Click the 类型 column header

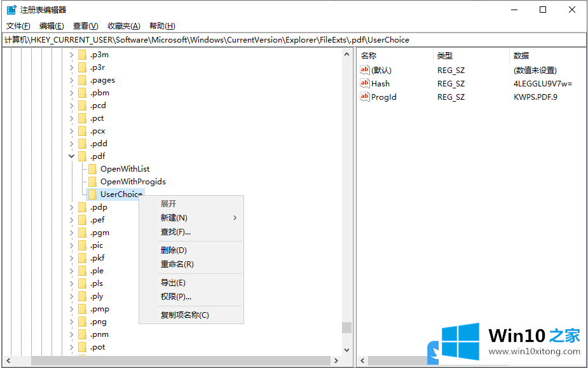[472, 56]
